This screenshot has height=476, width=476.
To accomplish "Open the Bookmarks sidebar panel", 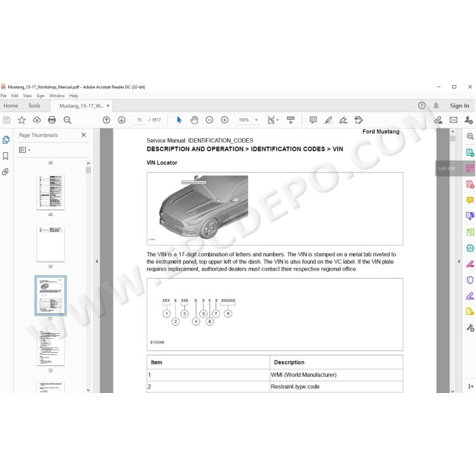I will pos(5,156).
